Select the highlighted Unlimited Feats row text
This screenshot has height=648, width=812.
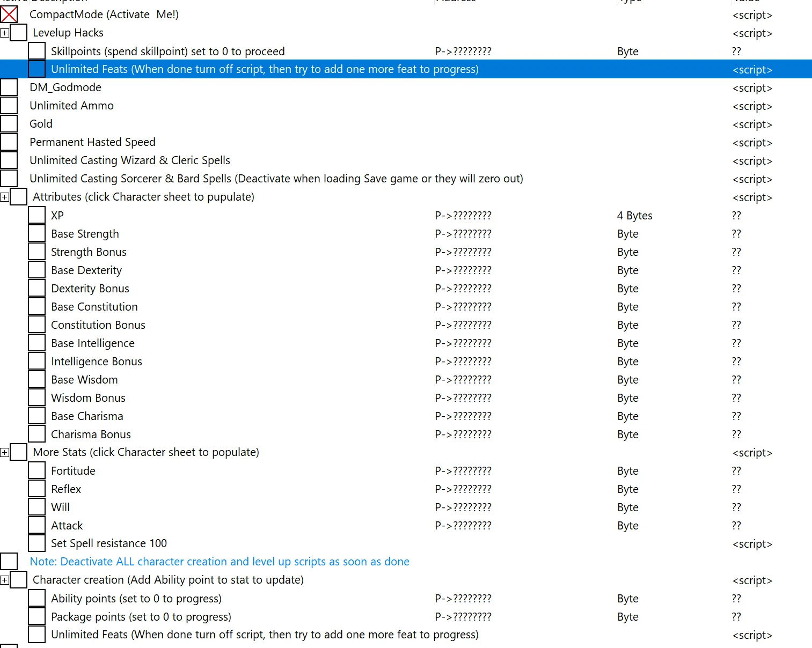[265, 69]
